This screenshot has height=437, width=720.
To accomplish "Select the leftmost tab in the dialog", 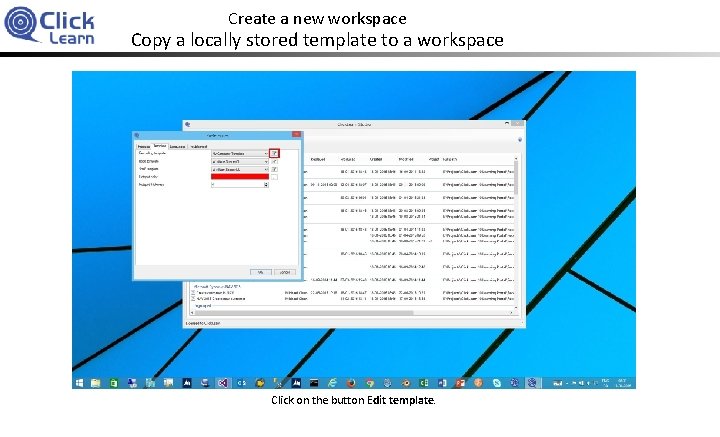I will pos(144,146).
